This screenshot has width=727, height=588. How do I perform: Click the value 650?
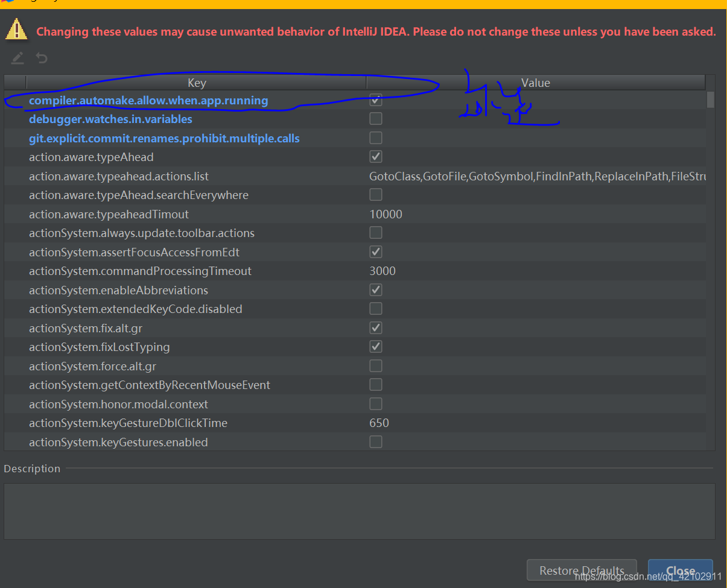point(379,423)
